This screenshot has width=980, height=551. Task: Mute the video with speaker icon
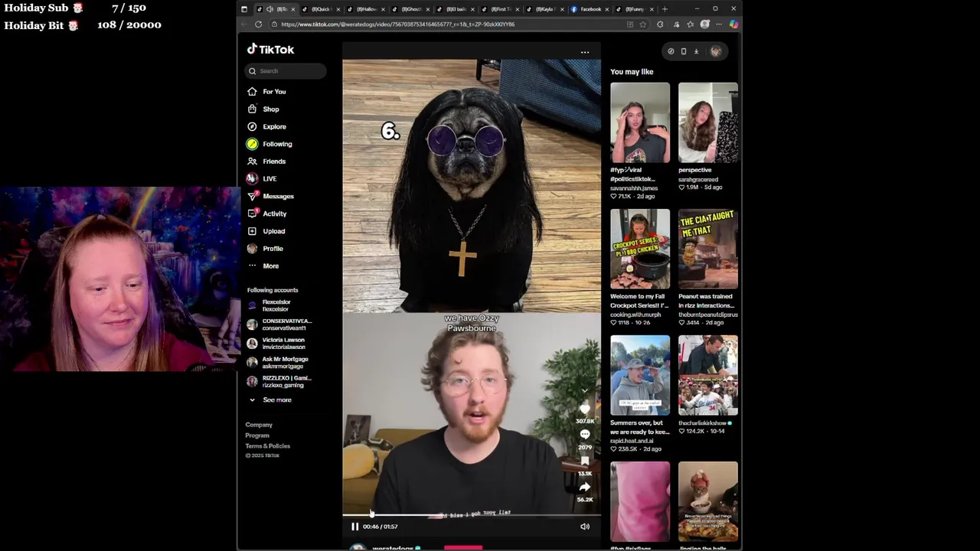585,527
